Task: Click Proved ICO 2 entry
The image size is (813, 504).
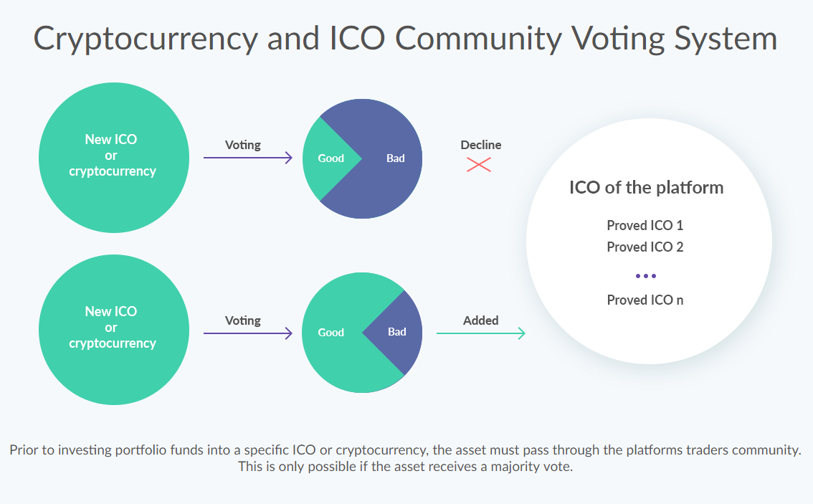Action: pos(645,247)
